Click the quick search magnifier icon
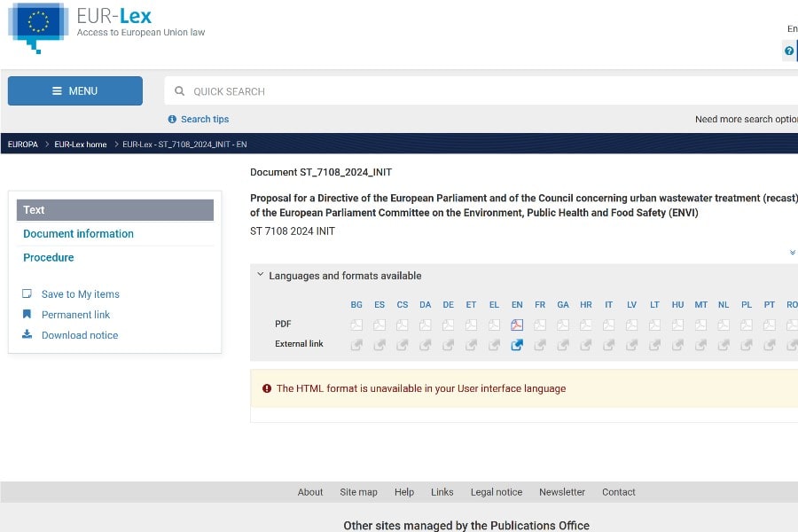 pos(180,91)
